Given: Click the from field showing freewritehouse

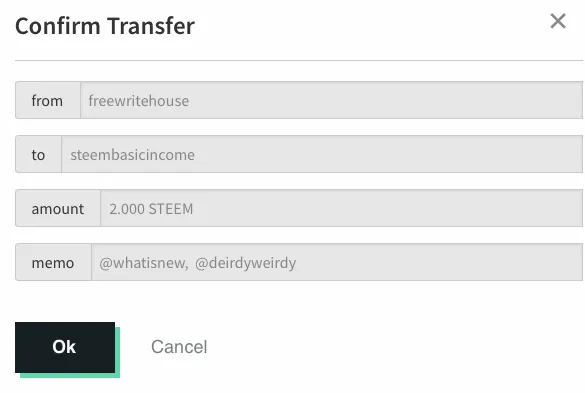Looking at the screenshot, I should pos(331,100).
